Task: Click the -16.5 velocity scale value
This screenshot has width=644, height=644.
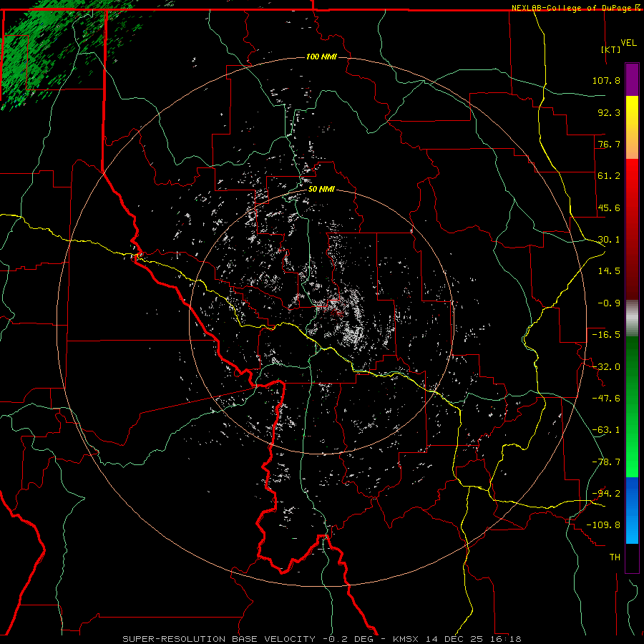Action: pos(606,335)
